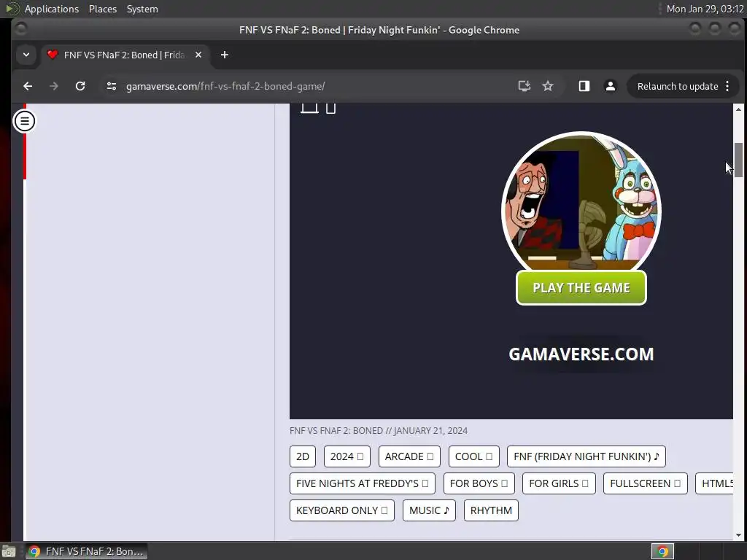Open the 2D tag
Image resolution: width=747 pixels, height=560 pixels.
point(303,456)
